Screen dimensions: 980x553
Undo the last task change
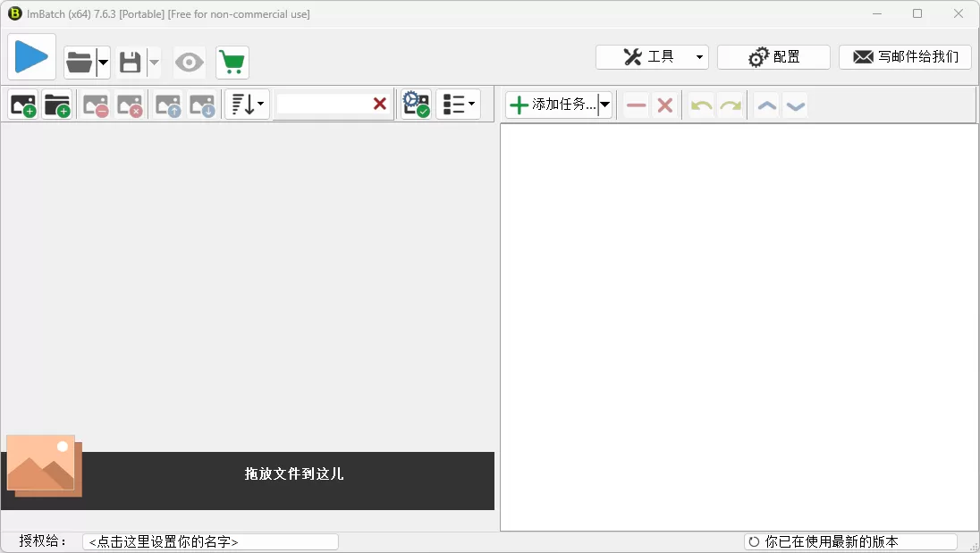coord(700,105)
